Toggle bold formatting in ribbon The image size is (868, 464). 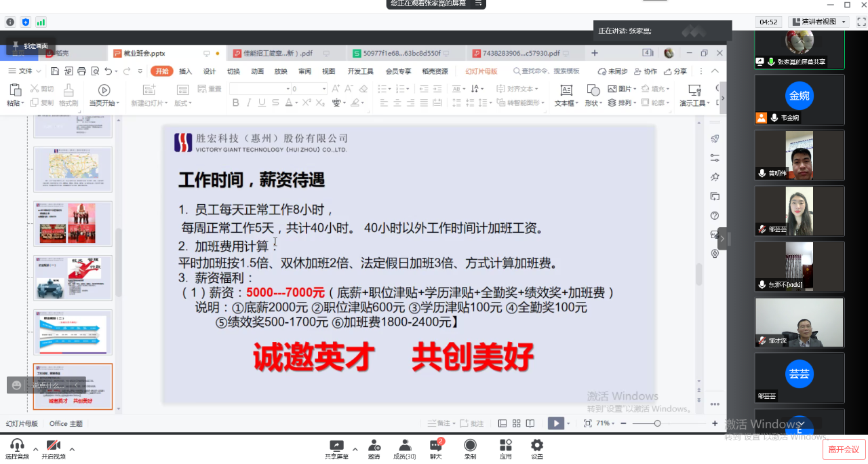[236, 103]
